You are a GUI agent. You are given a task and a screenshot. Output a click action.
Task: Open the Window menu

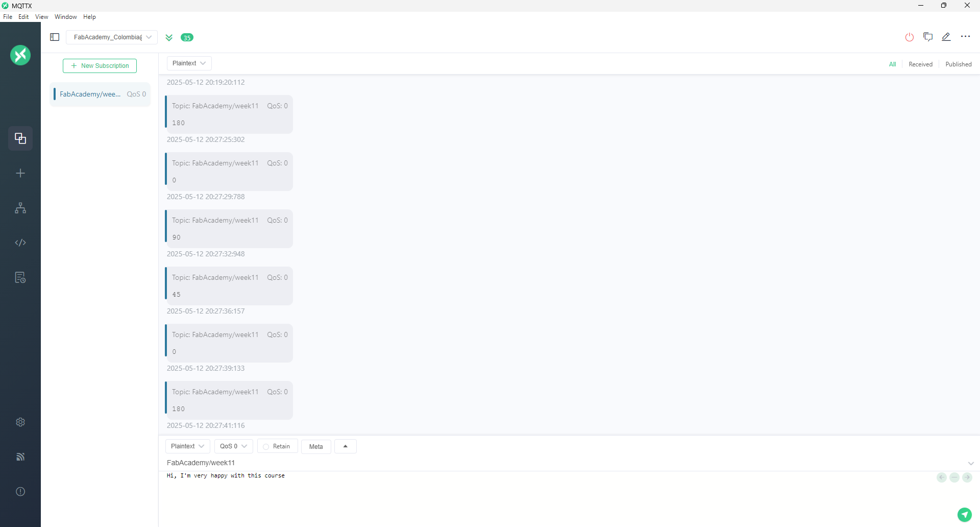pos(66,17)
